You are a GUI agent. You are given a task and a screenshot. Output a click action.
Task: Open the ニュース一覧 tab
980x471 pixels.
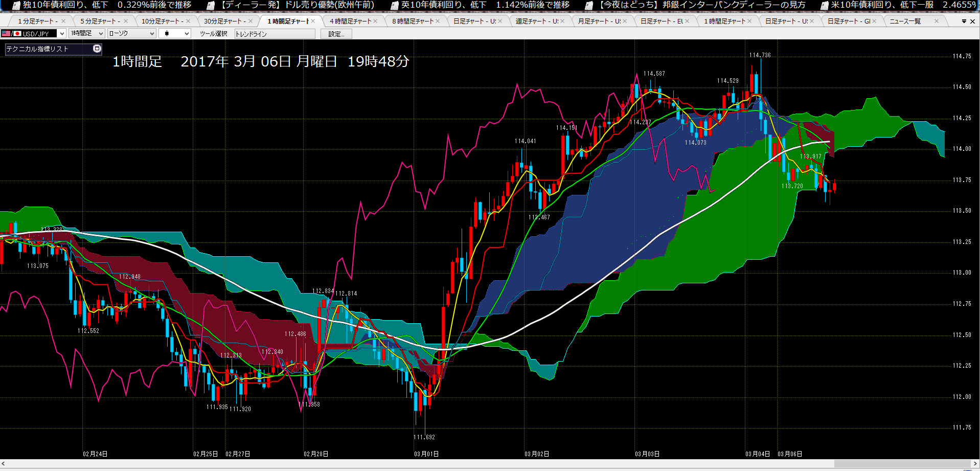point(905,21)
